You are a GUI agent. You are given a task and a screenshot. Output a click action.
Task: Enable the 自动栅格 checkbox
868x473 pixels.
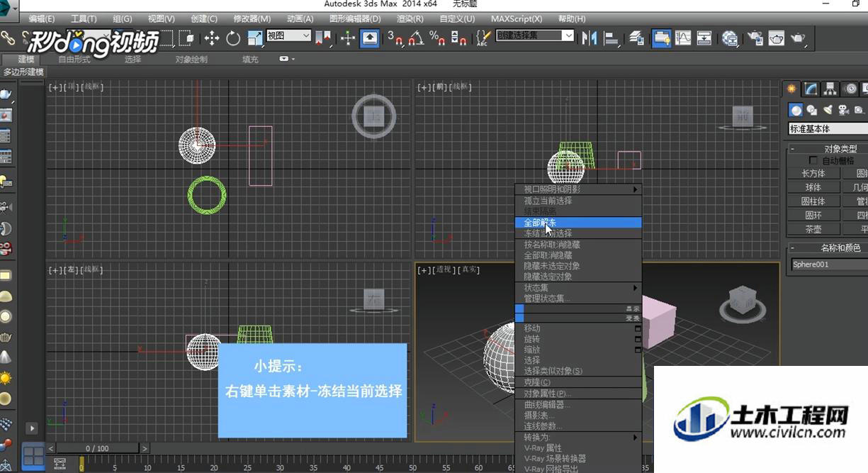coord(813,161)
